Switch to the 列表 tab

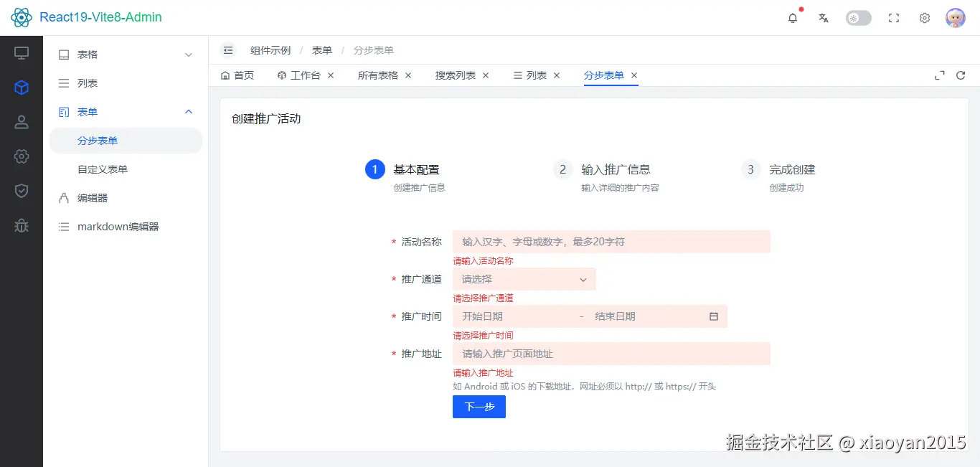coord(530,75)
